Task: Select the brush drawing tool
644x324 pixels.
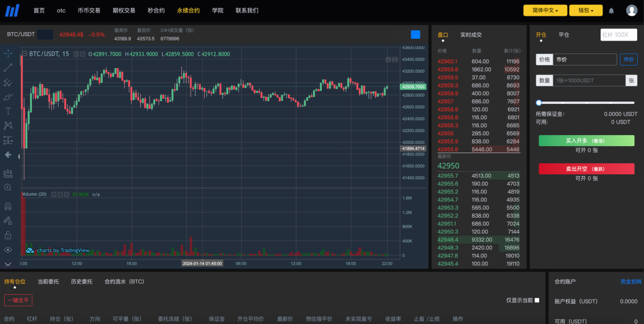Action: [x=8, y=97]
